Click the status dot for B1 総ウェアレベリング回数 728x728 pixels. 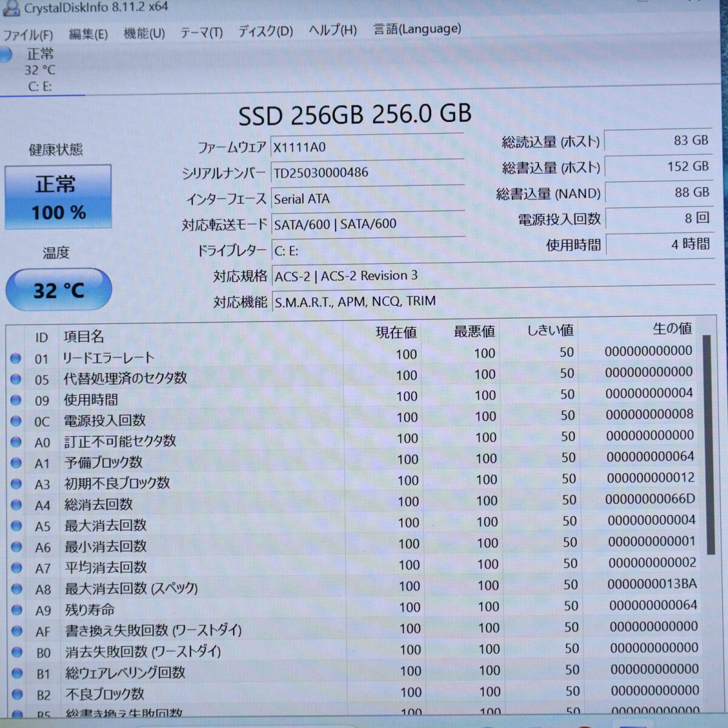click(17, 673)
